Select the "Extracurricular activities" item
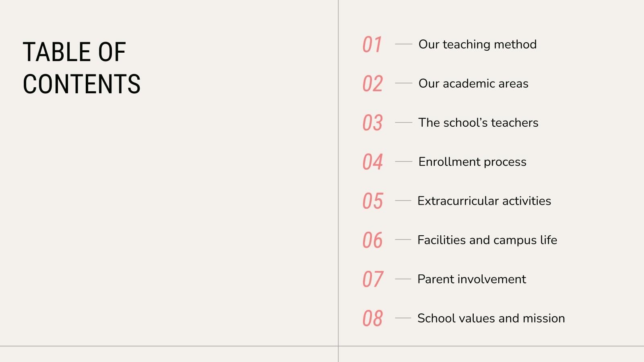Viewport: 644px width, 362px height. (x=484, y=201)
